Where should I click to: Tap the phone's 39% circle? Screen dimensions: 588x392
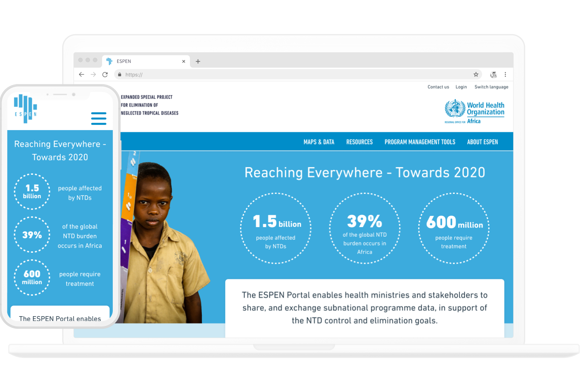click(x=32, y=235)
